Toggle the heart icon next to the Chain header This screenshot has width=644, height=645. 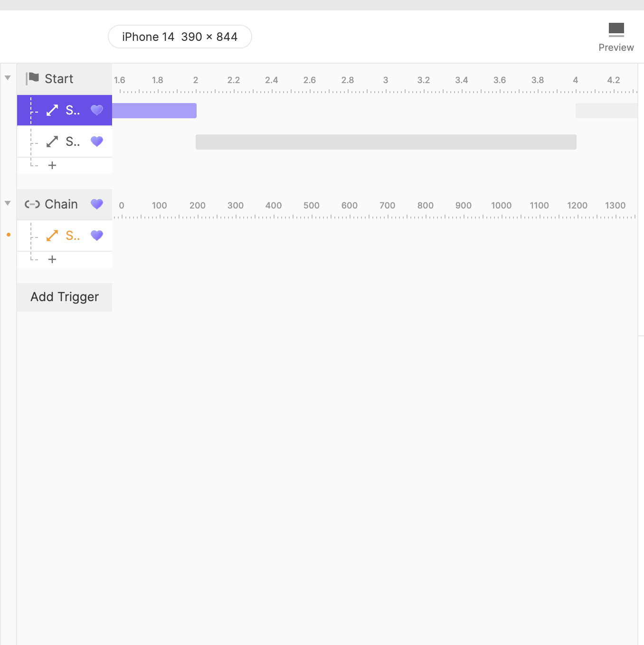pyautogui.click(x=97, y=204)
